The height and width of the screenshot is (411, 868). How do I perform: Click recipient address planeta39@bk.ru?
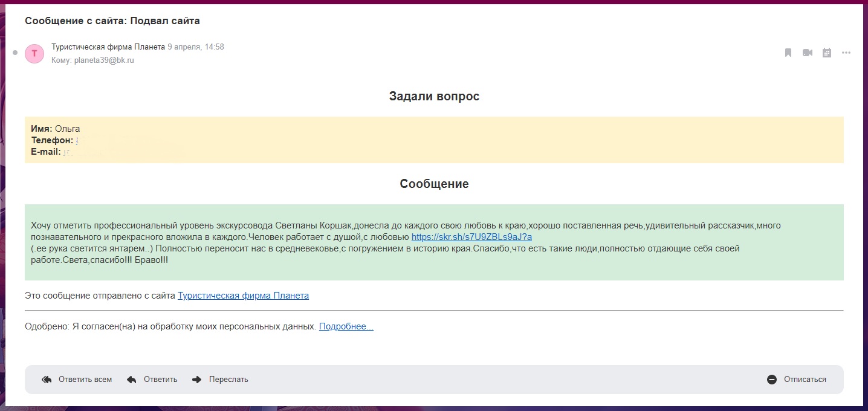click(x=104, y=60)
